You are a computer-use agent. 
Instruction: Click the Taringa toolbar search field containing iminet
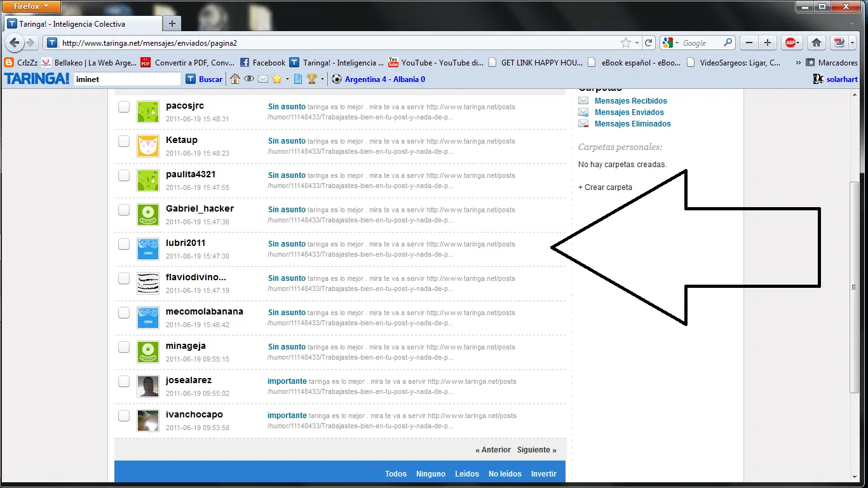point(127,79)
